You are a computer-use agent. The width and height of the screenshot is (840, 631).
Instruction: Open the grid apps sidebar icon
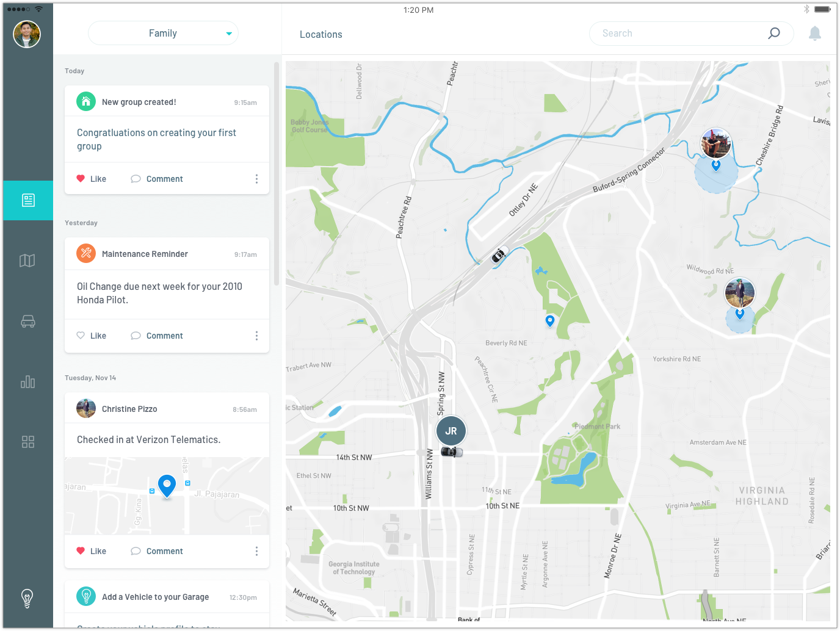tap(28, 442)
